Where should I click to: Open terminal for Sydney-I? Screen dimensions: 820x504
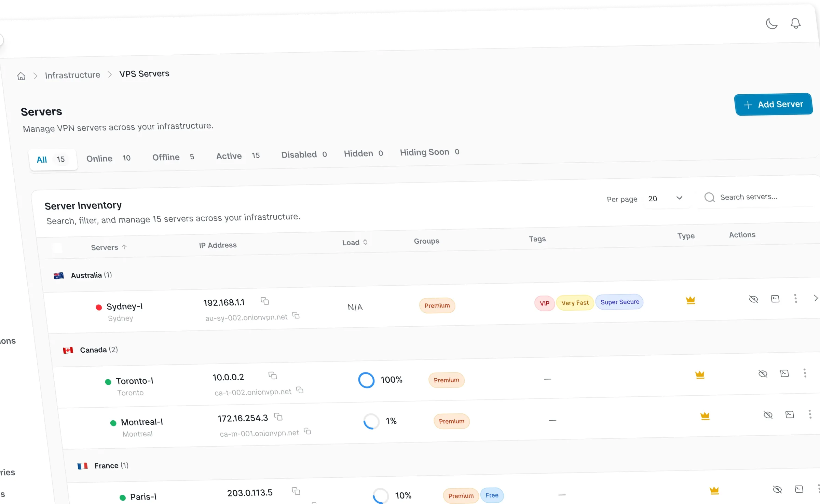click(x=775, y=299)
